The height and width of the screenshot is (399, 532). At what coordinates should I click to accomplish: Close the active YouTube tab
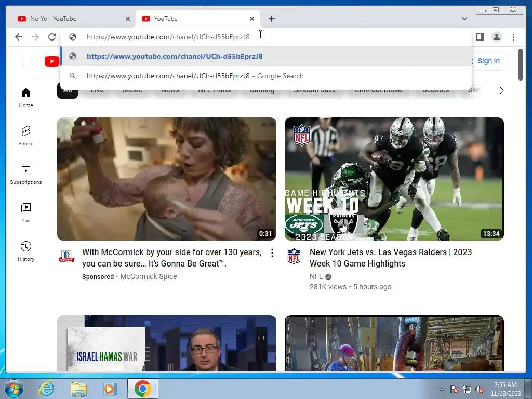(252, 19)
